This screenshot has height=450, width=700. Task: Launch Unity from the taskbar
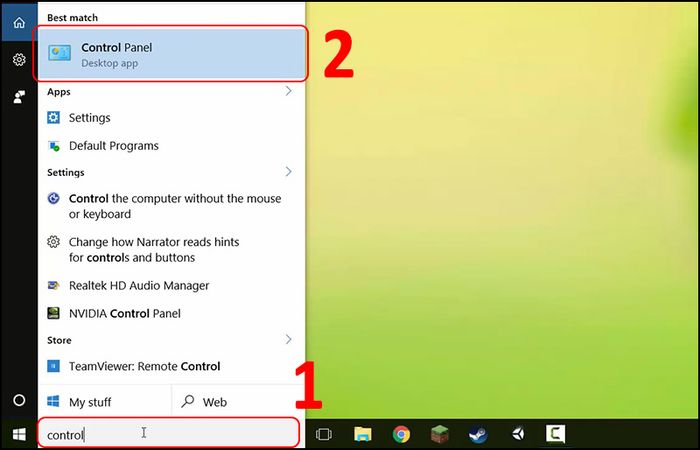[518, 434]
